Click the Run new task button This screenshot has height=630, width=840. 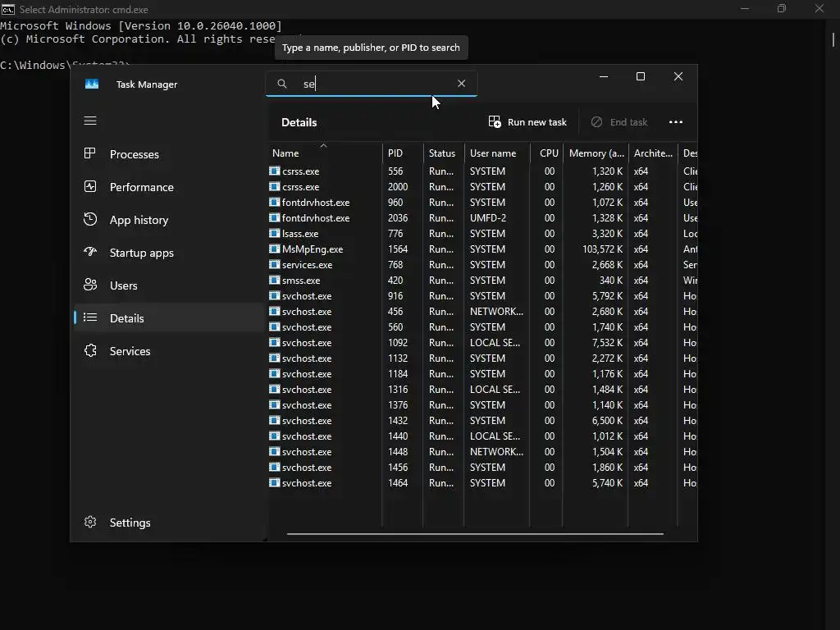(527, 122)
